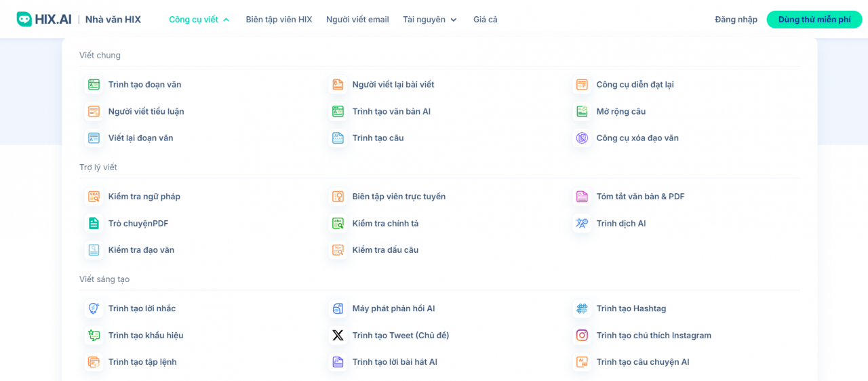Click the Trình tạo đoạn văn icon
Screen dimensions: 868x381
coord(94,85)
